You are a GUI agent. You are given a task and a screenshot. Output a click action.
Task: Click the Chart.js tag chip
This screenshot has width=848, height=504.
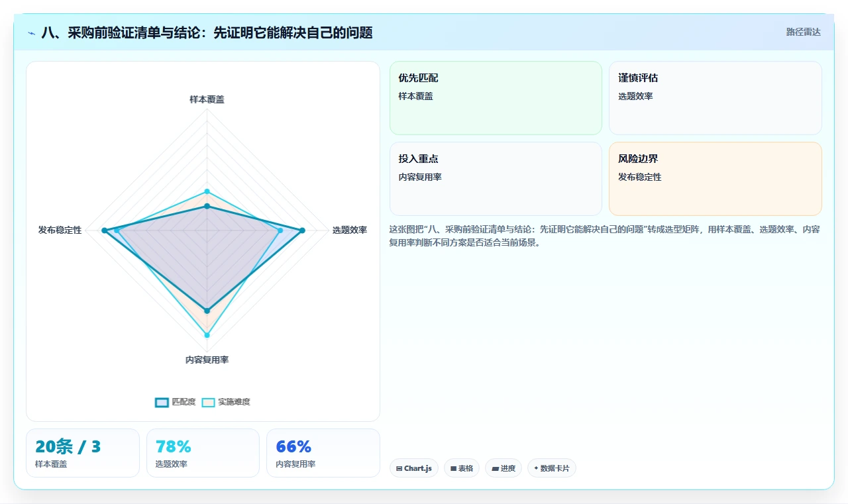coord(414,468)
